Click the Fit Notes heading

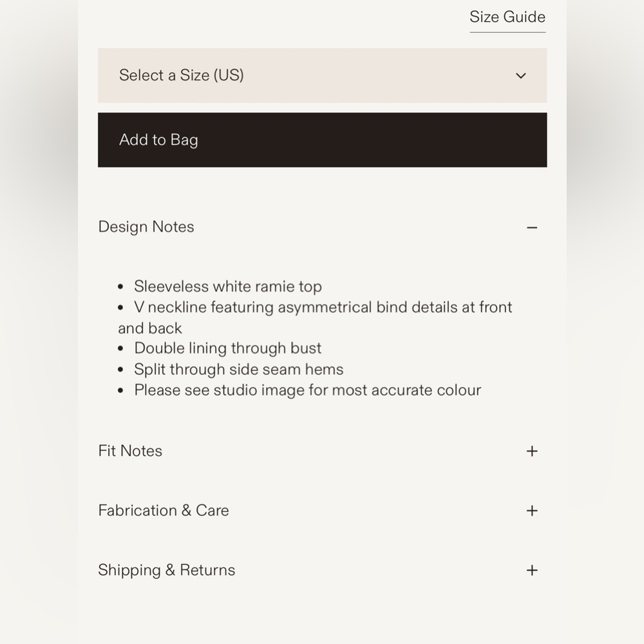point(130,451)
